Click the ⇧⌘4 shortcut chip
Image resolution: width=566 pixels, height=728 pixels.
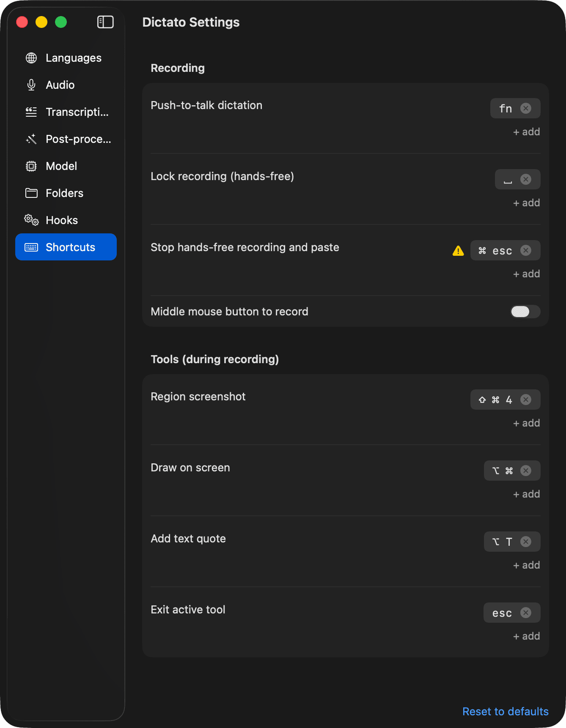pos(506,400)
